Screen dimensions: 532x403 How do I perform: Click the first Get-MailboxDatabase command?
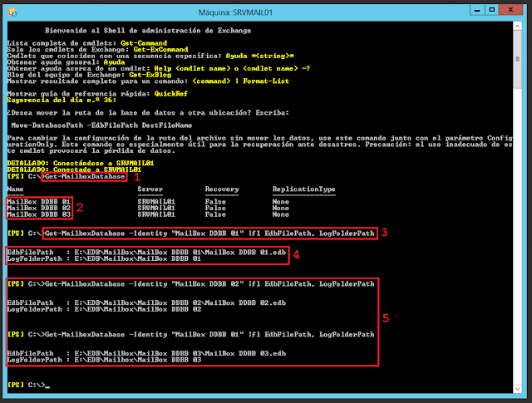(x=85, y=176)
